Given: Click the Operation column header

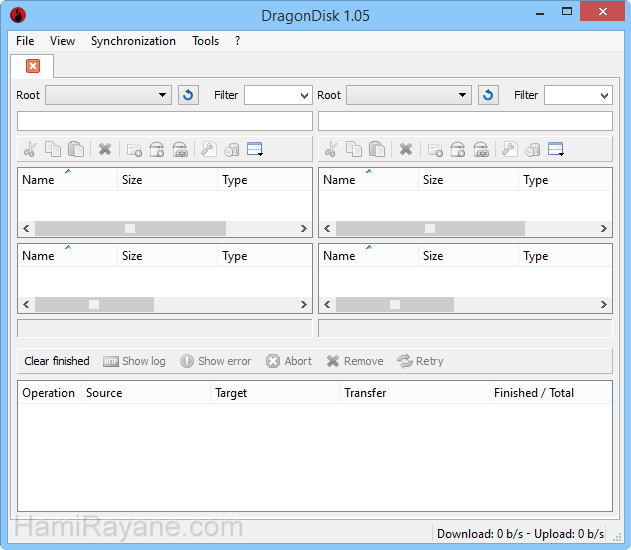Looking at the screenshot, I should pos(49,393).
